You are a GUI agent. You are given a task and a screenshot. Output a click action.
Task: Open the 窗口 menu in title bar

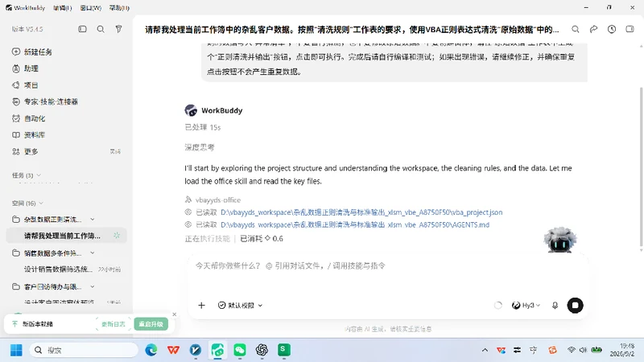click(x=91, y=8)
